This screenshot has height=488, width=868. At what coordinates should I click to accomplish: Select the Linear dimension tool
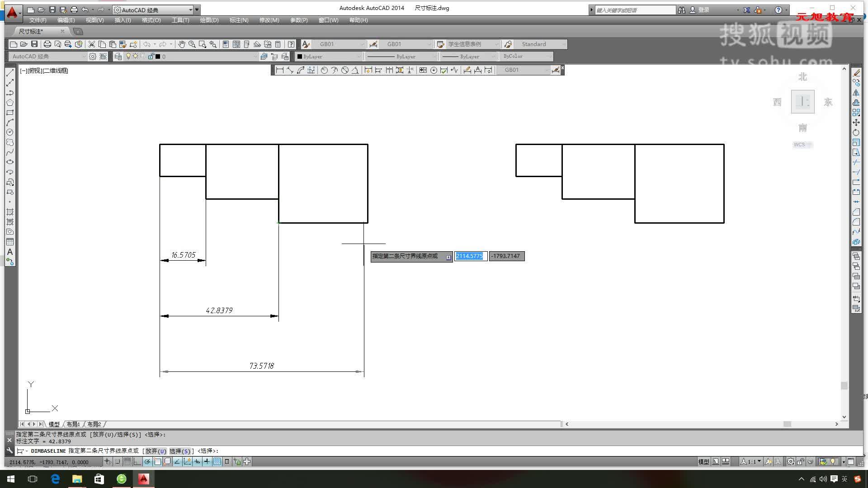(279, 70)
